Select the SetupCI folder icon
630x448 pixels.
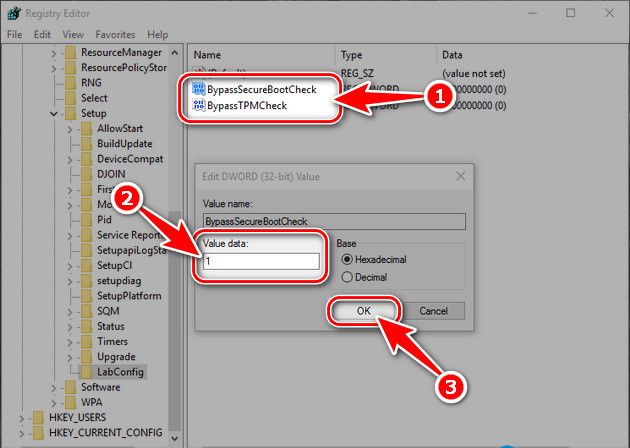(87, 266)
